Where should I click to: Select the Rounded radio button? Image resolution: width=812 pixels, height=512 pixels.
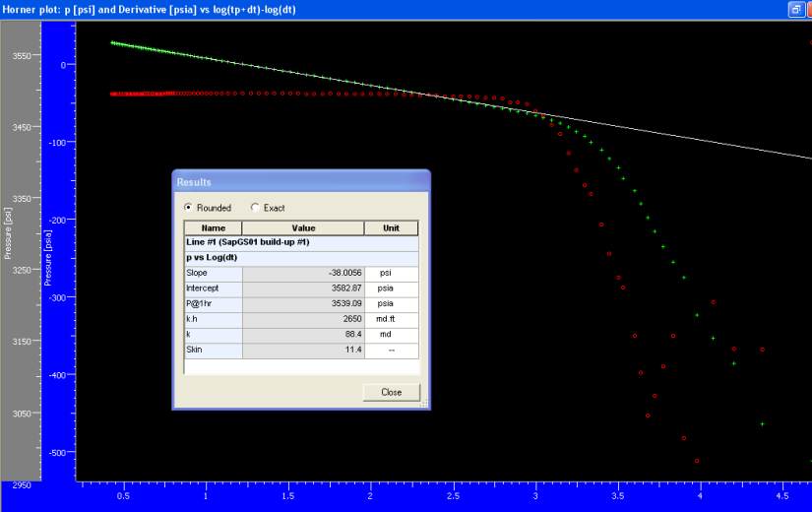point(190,208)
